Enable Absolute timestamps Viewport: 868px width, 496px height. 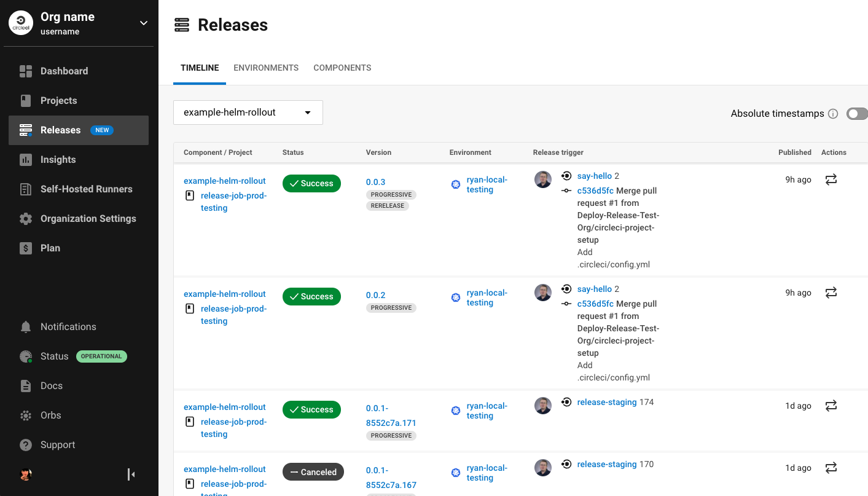[857, 113]
